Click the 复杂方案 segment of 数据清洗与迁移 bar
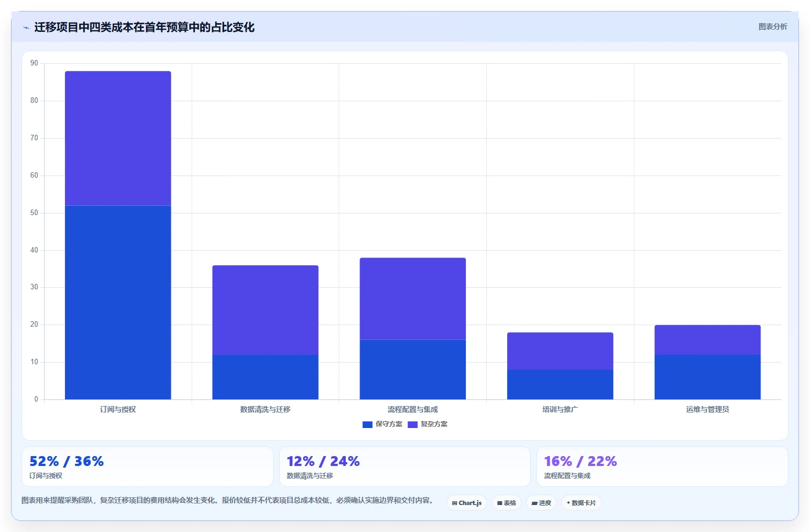 coord(265,310)
